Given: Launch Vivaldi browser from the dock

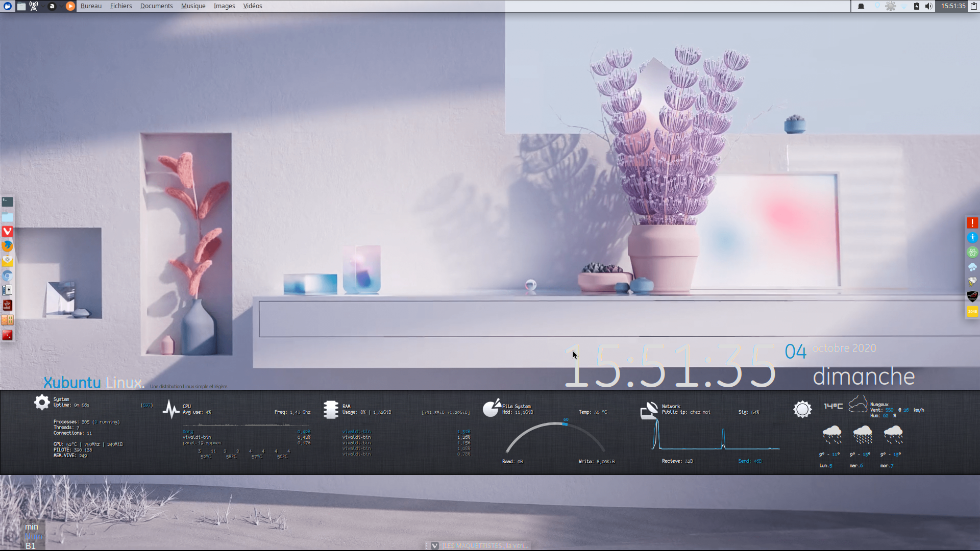Looking at the screenshot, I should click(7, 232).
